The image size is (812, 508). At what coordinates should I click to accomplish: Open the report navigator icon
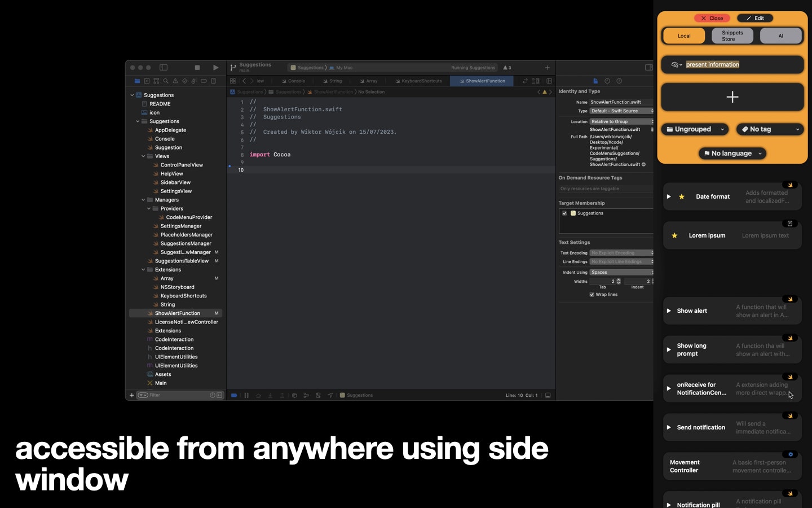coord(213,81)
